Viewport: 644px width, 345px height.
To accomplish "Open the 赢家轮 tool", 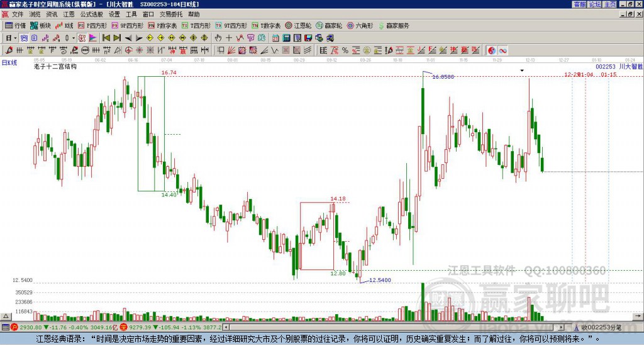I will click(x=329, y=26).
